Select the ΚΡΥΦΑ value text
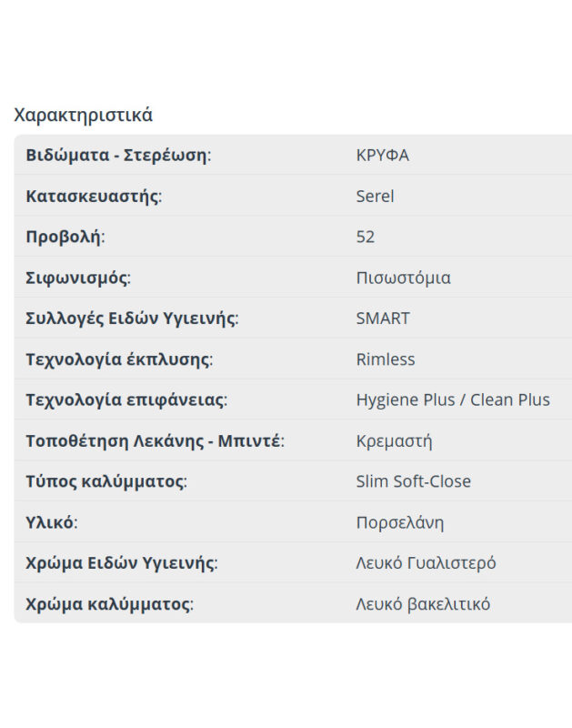572x728 pixels. click(382, 155)
